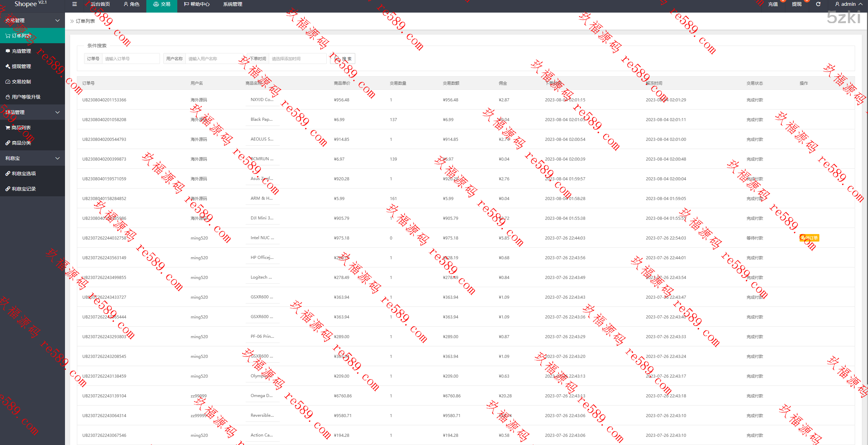Click the orange 取消订单 button
Screen dimensions: 868x445
pyautogui.click(x=809, y=238)
